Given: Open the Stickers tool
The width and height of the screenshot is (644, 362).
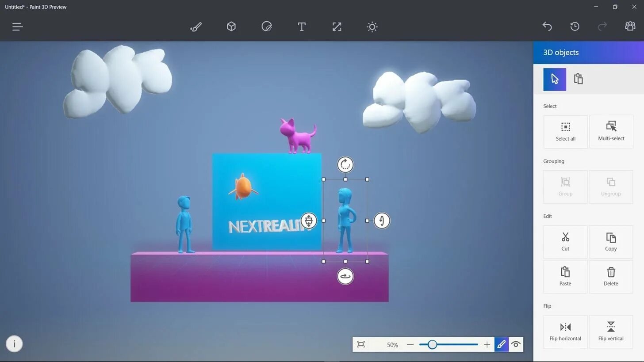Looking at the screenshot, I should 266,27.
